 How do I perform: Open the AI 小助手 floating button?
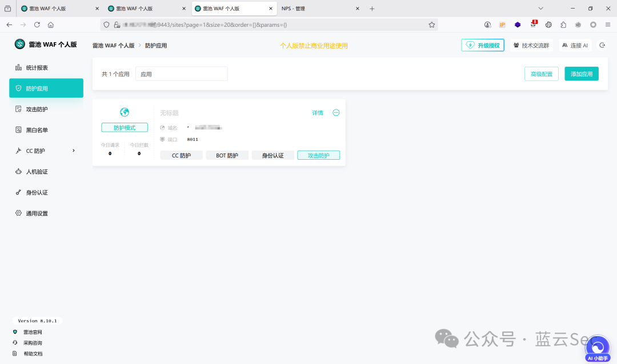(598, 349)
